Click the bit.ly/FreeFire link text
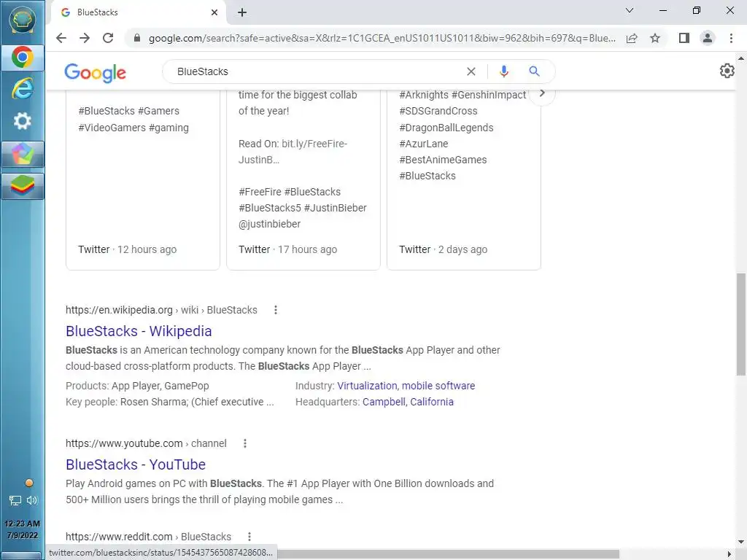The height and width of the screenshot is (560, 747). pyautogui.click(x=293, y=152)
